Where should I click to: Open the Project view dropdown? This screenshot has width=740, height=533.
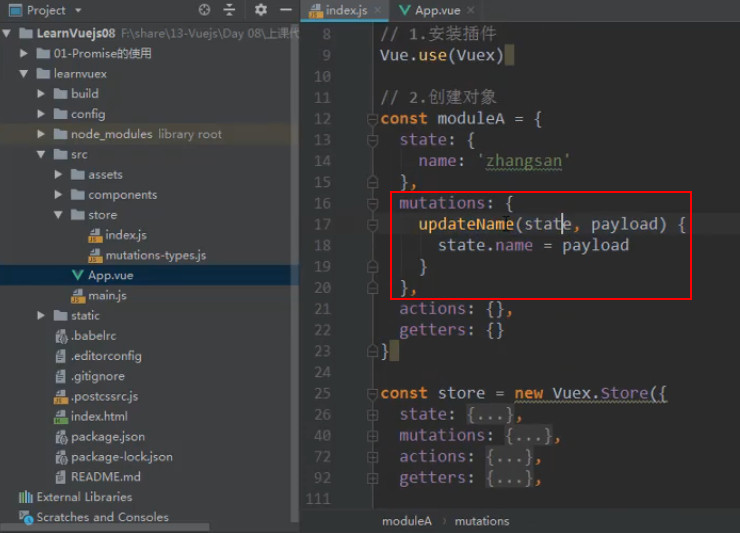(x=78, y=10)
